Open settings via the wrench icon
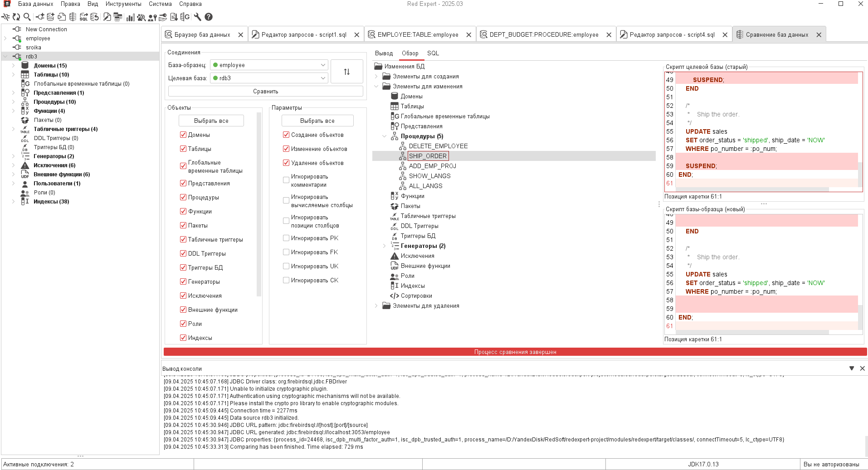Screen dimensions: 868x470 coord(197,17)
